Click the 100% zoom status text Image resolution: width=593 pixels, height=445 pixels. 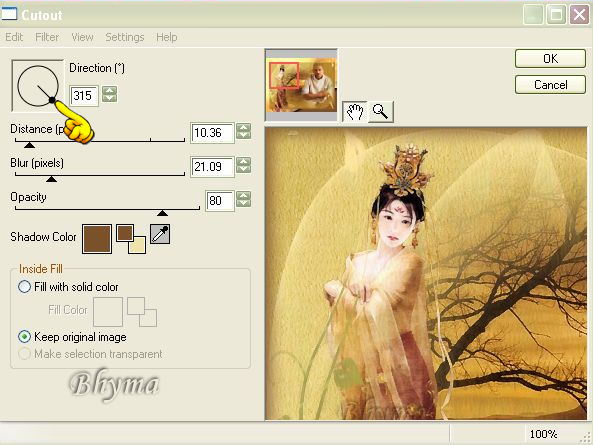[543, 434]
